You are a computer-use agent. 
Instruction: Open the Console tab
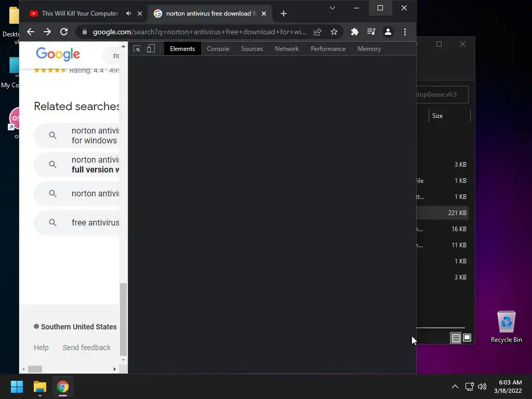218,49
